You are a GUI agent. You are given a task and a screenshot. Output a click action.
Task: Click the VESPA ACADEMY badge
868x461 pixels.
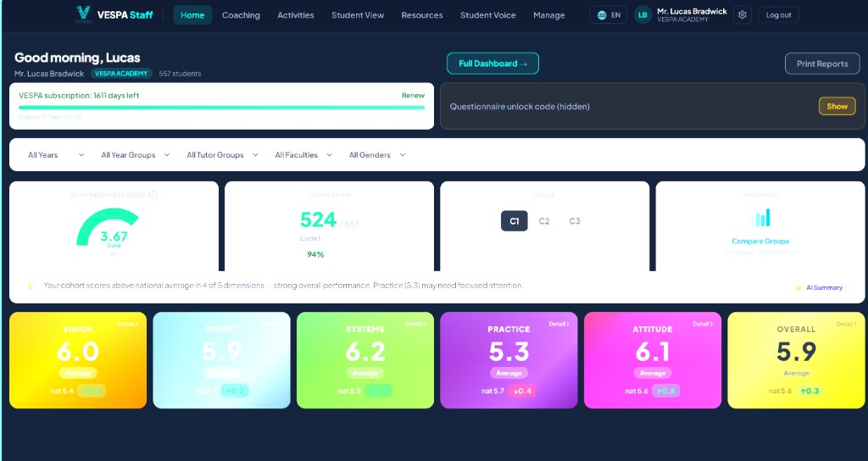click(x=121, y=74)
